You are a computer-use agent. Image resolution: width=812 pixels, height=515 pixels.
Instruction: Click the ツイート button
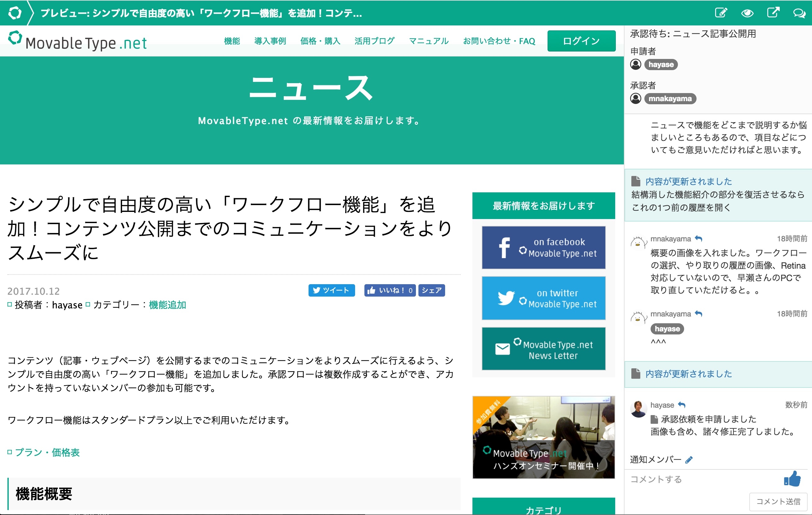332,290
